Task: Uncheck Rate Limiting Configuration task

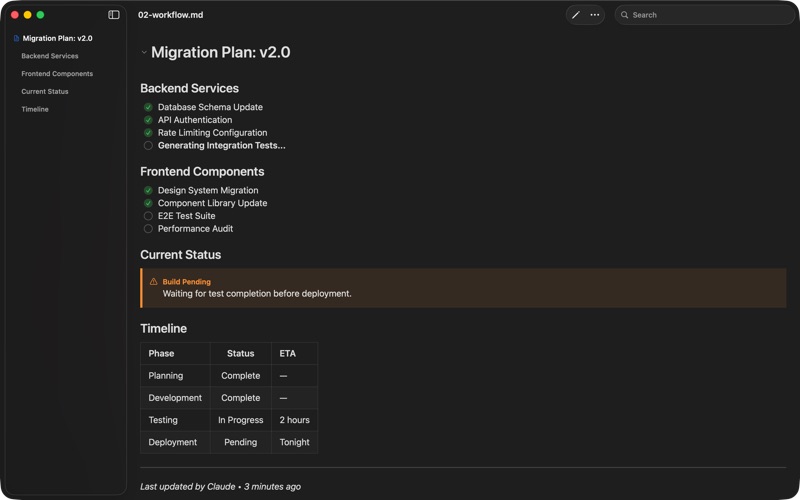Action: tap(148, 133)
